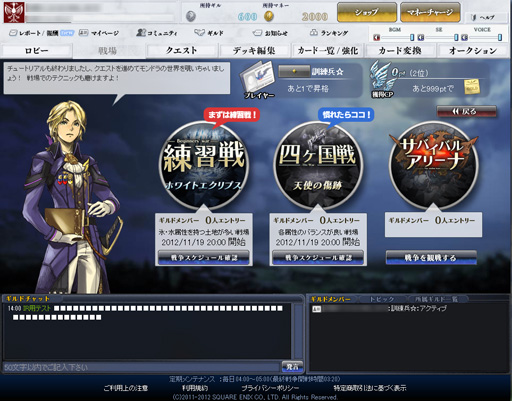Screen dimensions: 512x401
Task: Toggle the SE sound mute icon
Action: tap(421, 37)
